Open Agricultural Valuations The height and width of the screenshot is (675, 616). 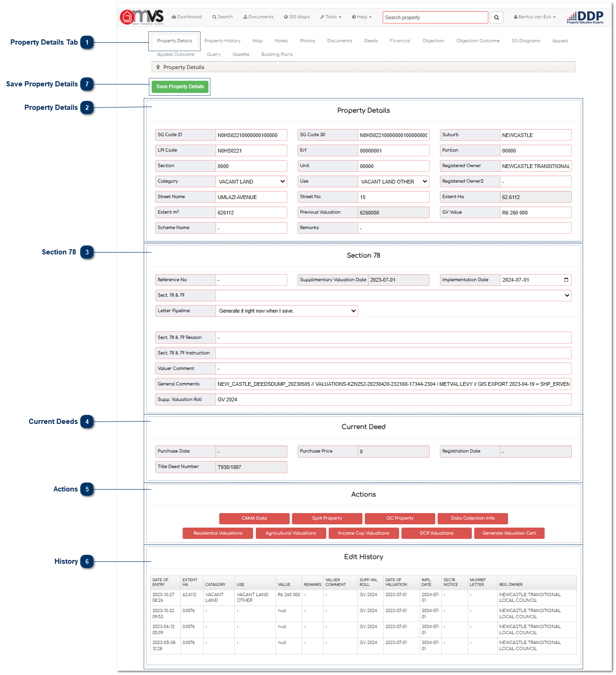(x=291, y=533)
